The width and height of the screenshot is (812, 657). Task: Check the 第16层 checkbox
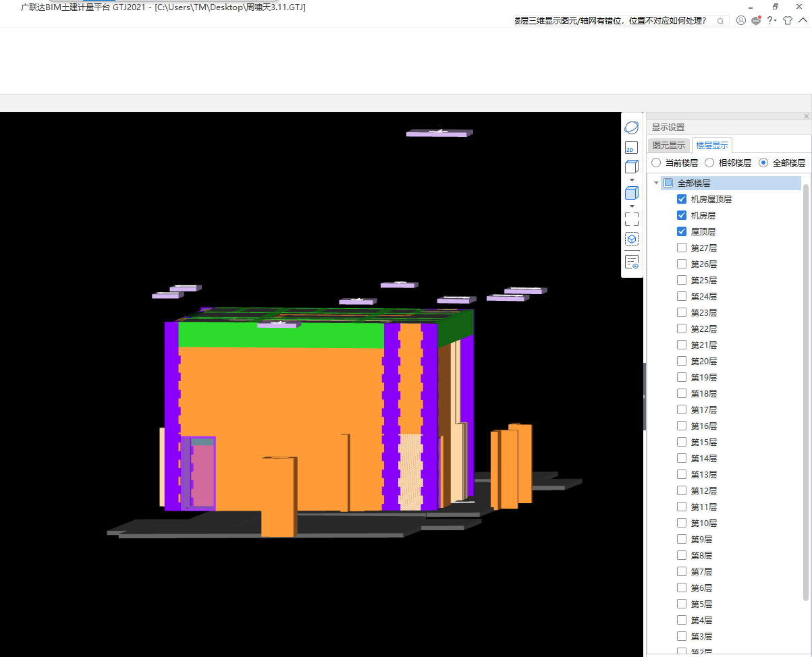[682, 426]
